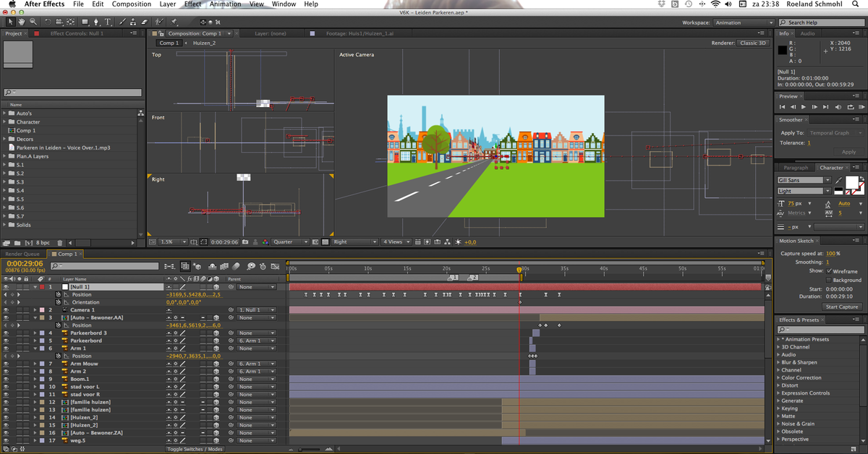868x454 pixels.
Task: Open the Effect menu
Action: [193, 4]
